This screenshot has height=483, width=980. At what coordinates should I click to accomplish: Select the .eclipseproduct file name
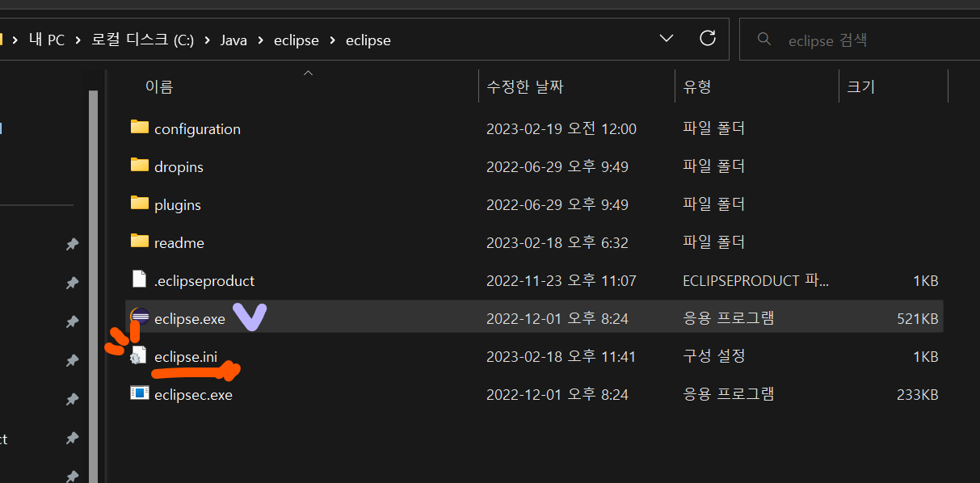pos(204,281)
